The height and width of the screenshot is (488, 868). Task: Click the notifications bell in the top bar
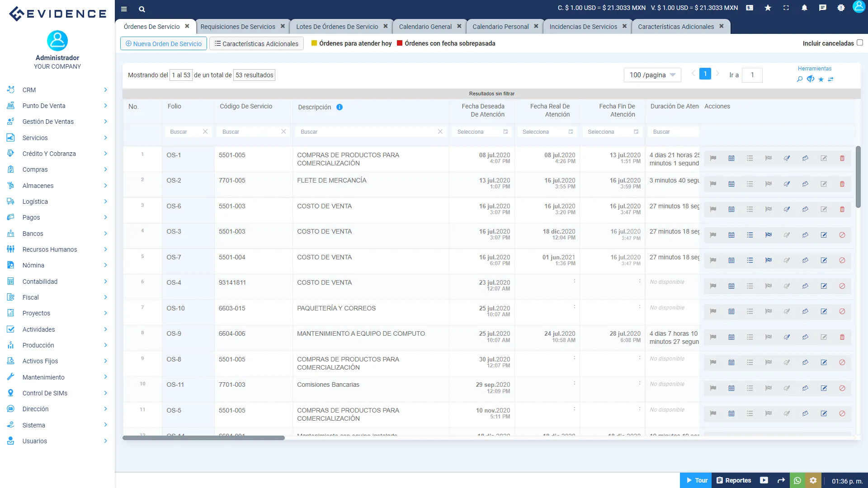[804, 8]
